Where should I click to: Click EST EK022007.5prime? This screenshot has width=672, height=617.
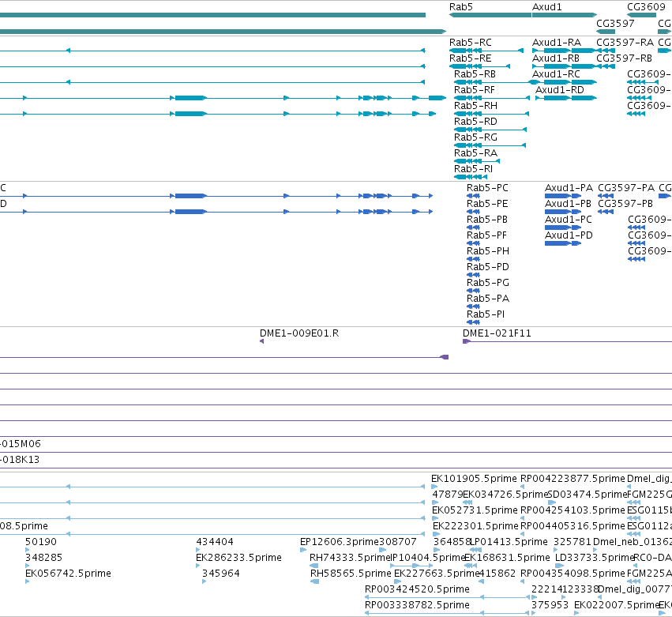pyautogui.click(x=616, y=605)
